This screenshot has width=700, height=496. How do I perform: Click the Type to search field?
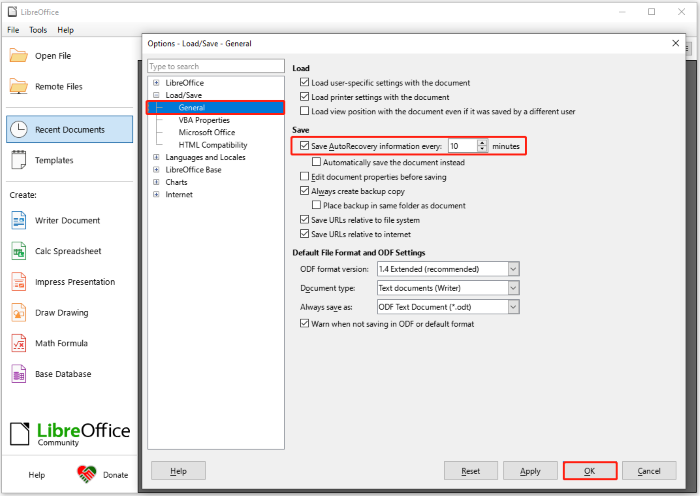pos(216,66)
